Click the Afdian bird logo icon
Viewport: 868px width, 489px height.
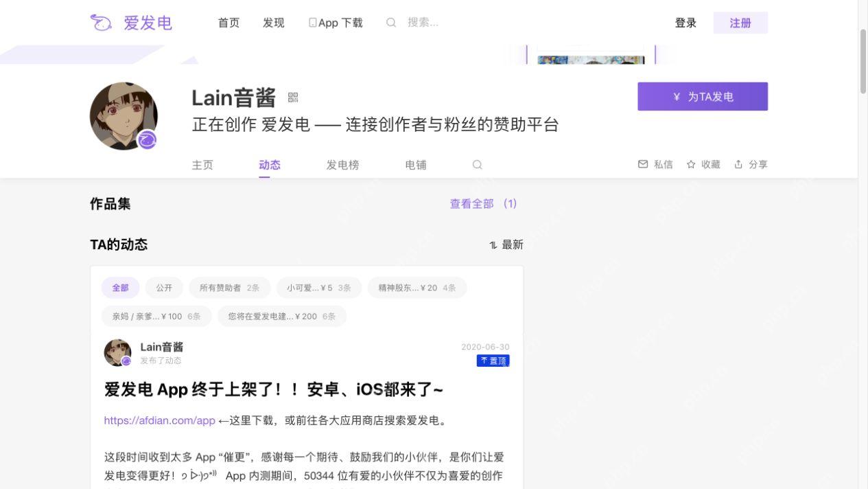101,23
